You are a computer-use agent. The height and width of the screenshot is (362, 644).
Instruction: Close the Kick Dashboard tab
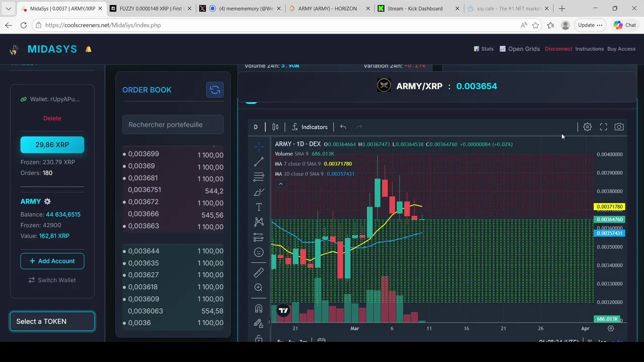(457, 9)
